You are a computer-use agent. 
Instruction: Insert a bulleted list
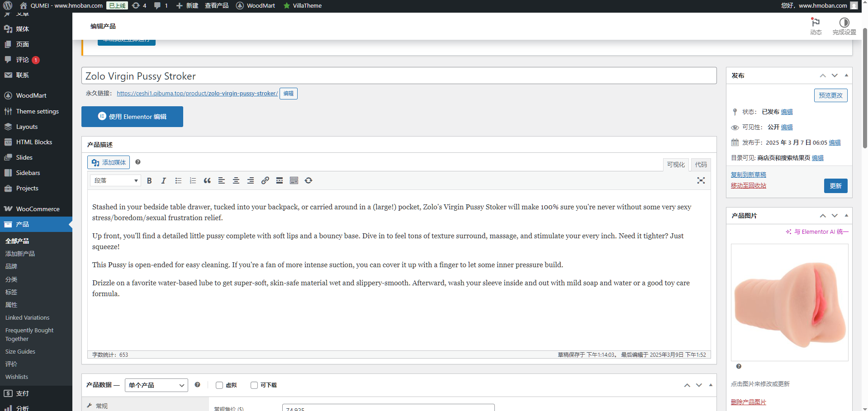[x=178, y=180]
